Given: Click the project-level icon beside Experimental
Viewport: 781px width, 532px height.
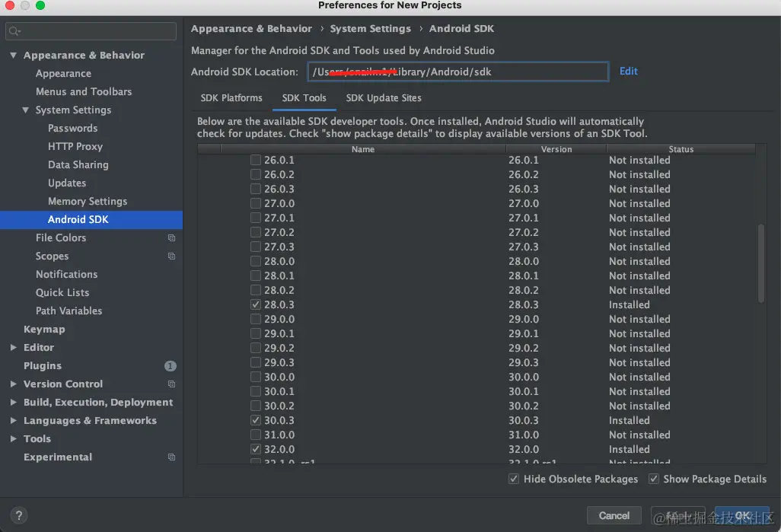Looking at the screenshot, I should (x=171, y=457).
